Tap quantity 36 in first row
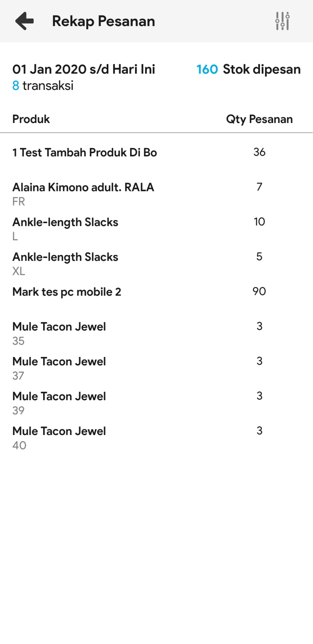 tap(259, 152)
